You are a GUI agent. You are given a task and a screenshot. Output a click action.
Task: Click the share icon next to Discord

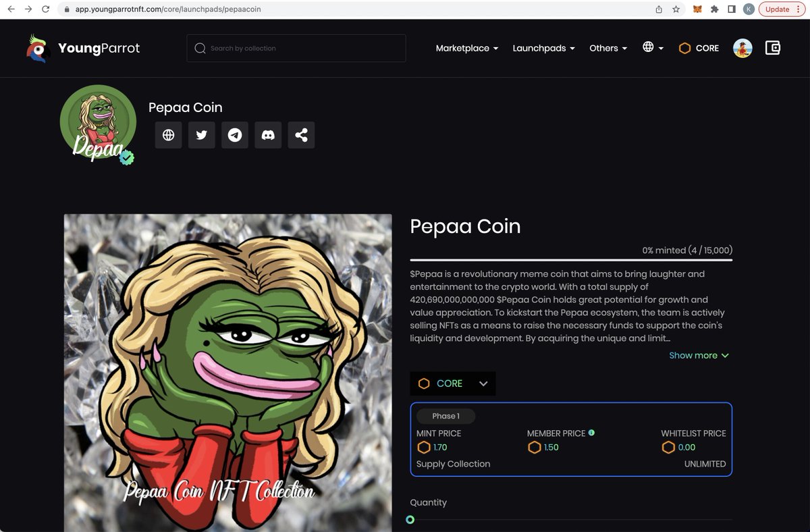(301, 135)
